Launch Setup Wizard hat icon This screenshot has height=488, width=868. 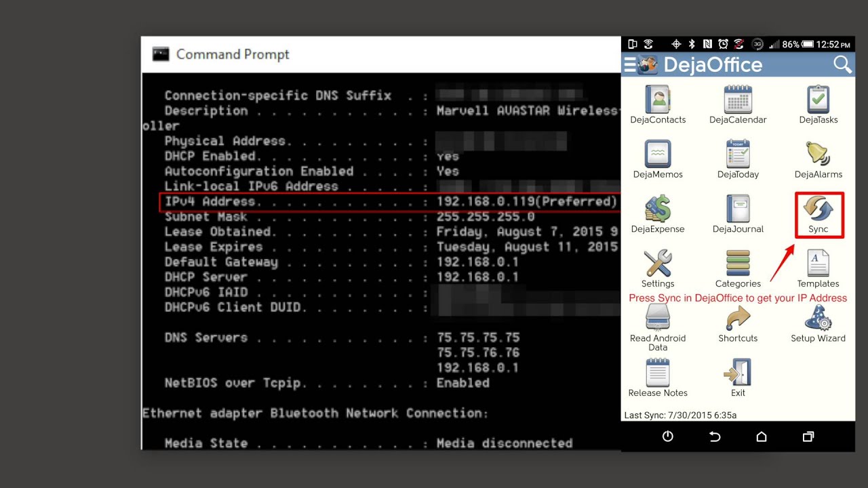coord(818,318)
